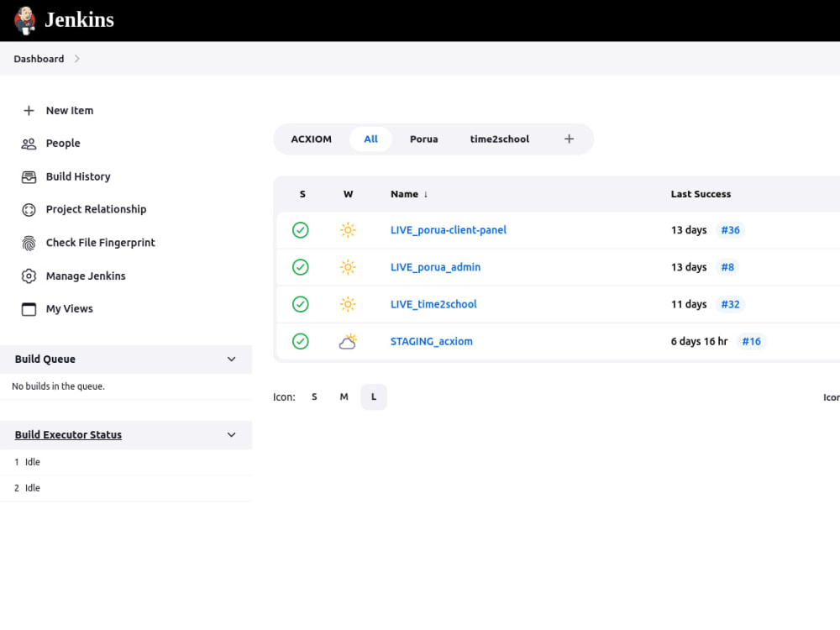The image size is (840, 630).
Task: Click success status icon for LIVE_time2school
Action: tap(301, 304)
